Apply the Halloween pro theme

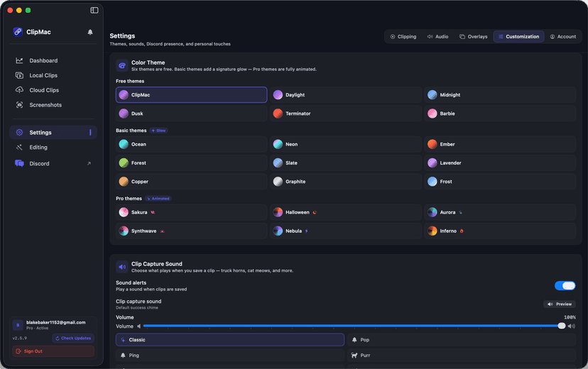(346, 212)
